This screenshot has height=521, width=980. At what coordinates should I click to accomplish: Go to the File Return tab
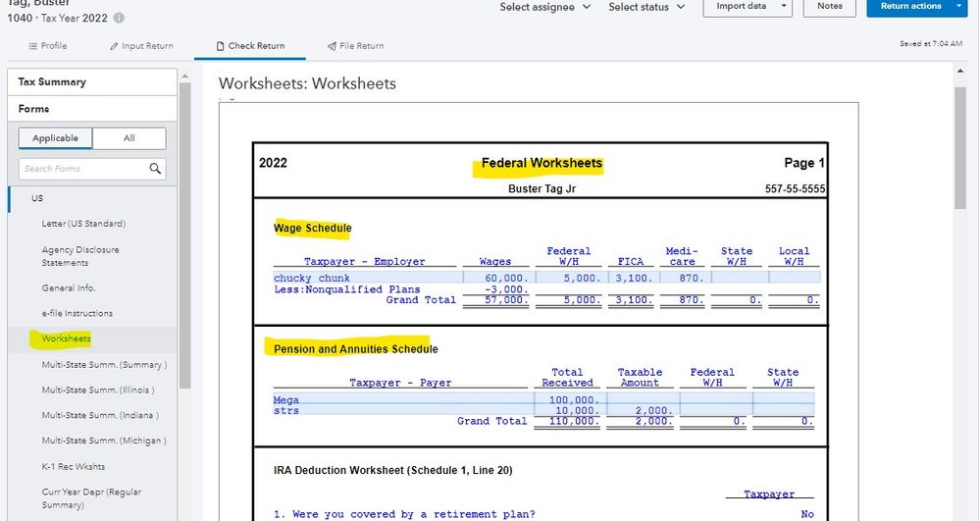pos(355,46)
